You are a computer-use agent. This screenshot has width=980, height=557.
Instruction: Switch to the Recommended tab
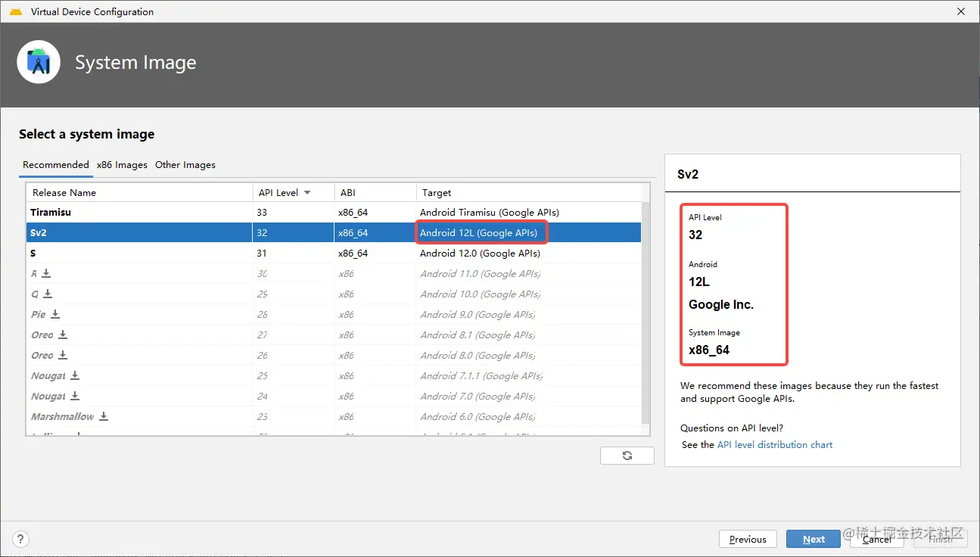[56, 165]
